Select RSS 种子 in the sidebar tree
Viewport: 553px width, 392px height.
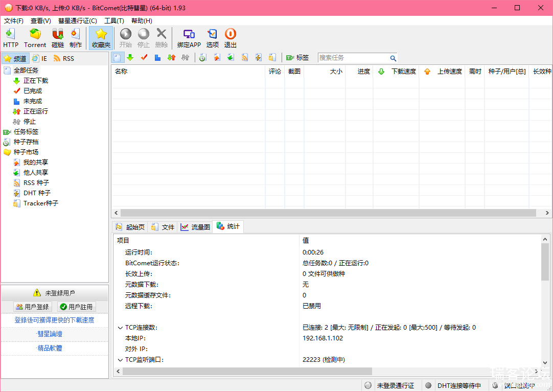tap(36, 183)
